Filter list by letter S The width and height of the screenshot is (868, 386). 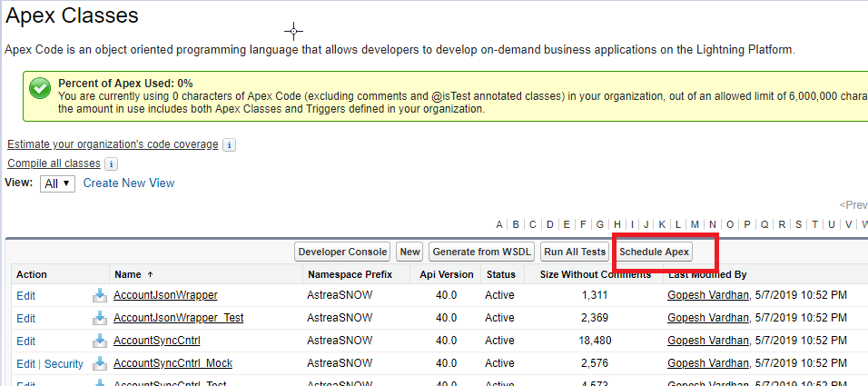(798, 224)
